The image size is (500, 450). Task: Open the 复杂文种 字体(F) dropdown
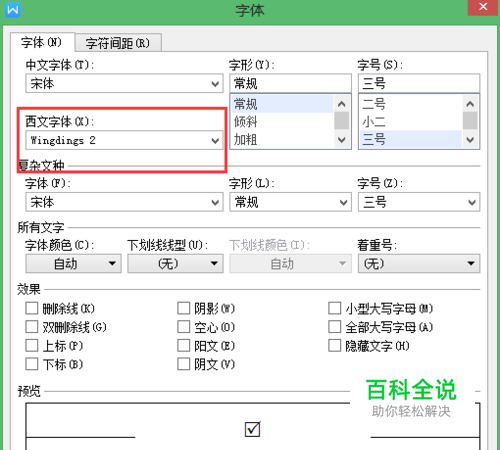124,202
